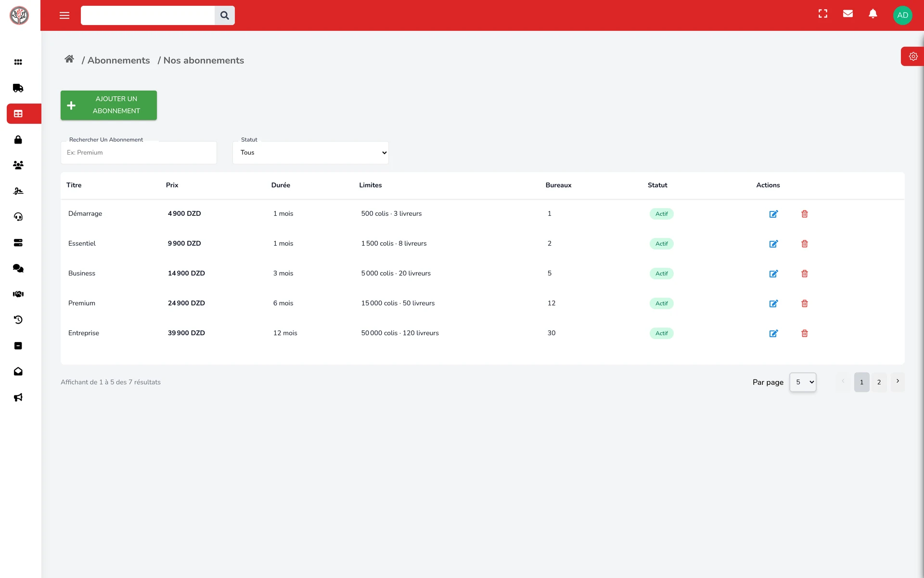Go to home via breadcrumb house icon
Screen dimensions: 924x578
[69, 59]
